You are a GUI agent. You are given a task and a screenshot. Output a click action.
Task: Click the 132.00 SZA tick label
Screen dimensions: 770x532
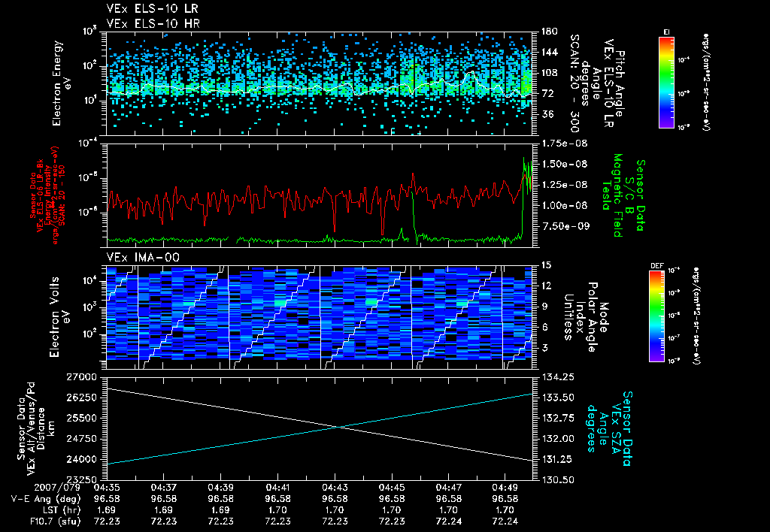[x=558, y=439]
